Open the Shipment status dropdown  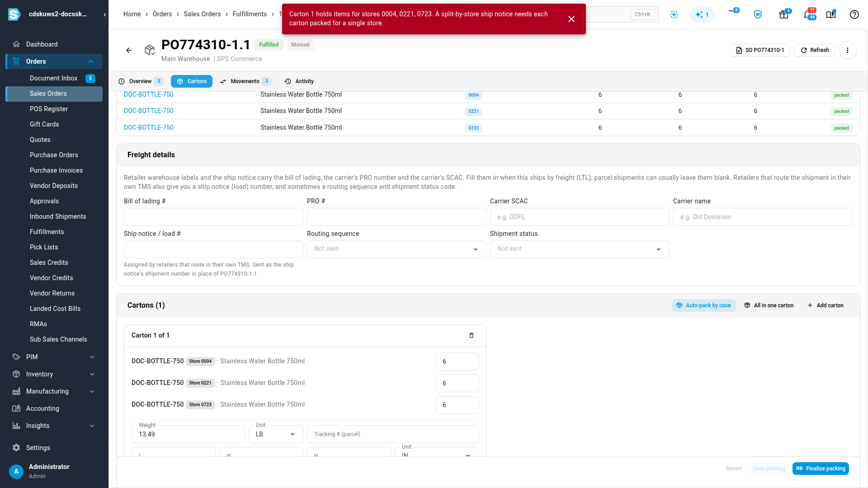click(580, 249)
